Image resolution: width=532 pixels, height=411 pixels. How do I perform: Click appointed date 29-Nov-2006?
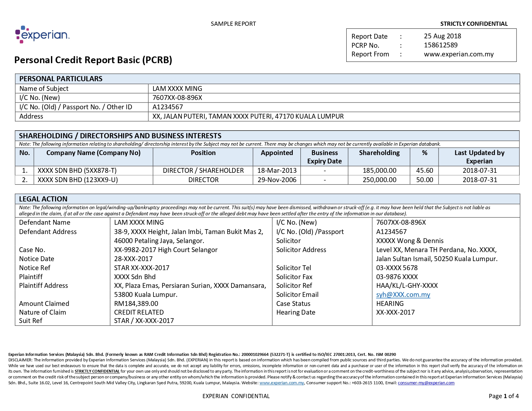(x=277, y=180)
